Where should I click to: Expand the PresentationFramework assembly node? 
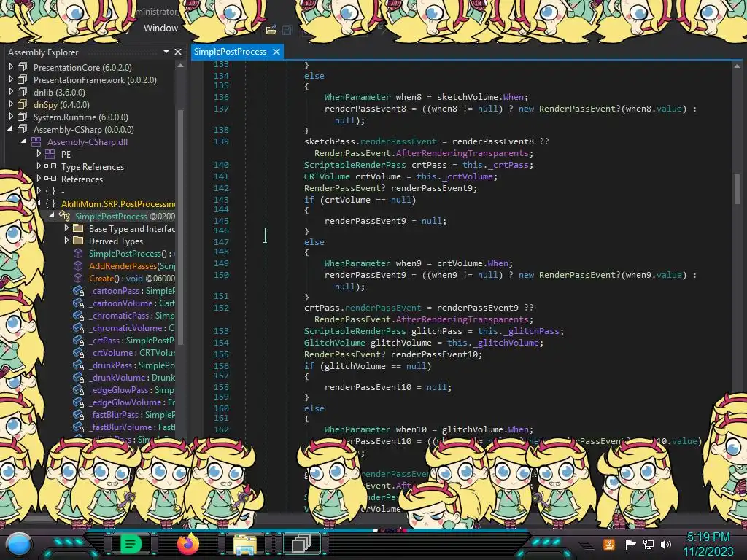click(11, 79)
